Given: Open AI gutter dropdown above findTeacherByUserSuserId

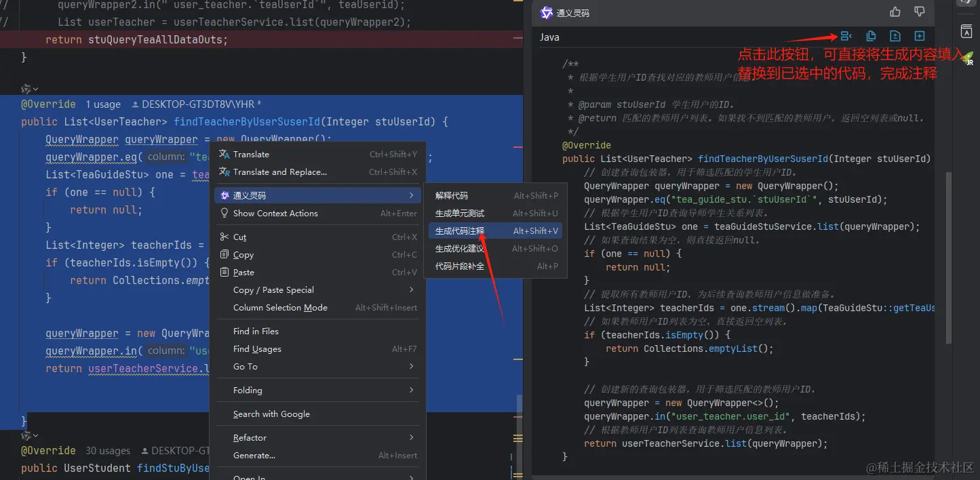Looking at the screenshot, I should pyautogui.click(x=30, y=89).
